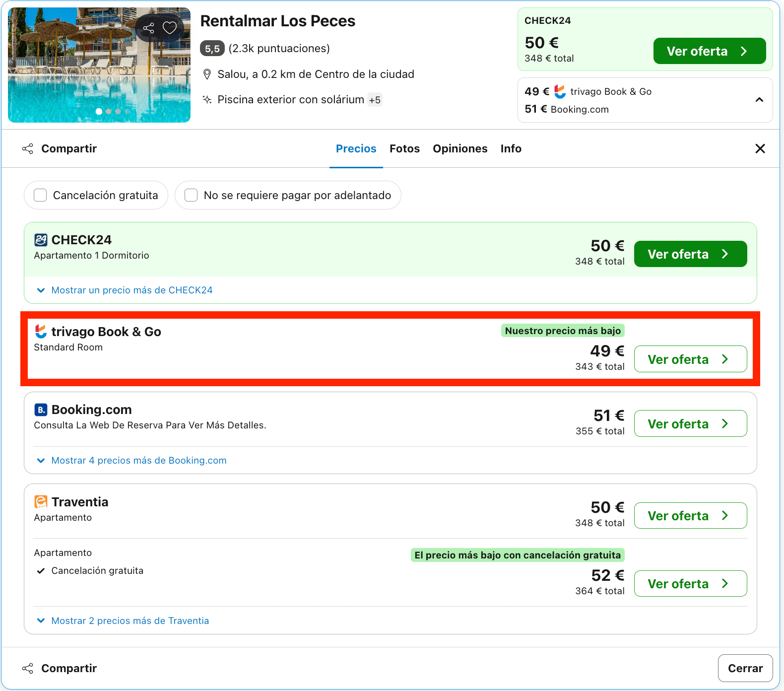Click Piscina exterior con solárium text

pos(291,99)
